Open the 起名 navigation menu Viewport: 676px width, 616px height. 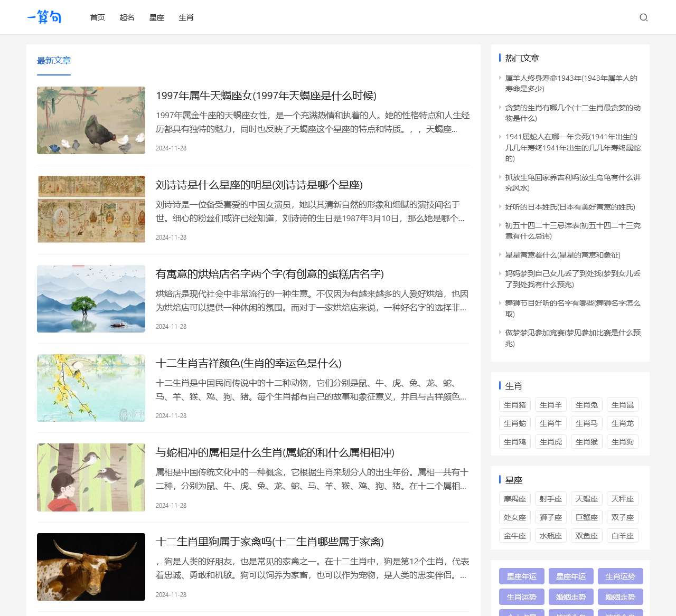(x=127, y=17)
